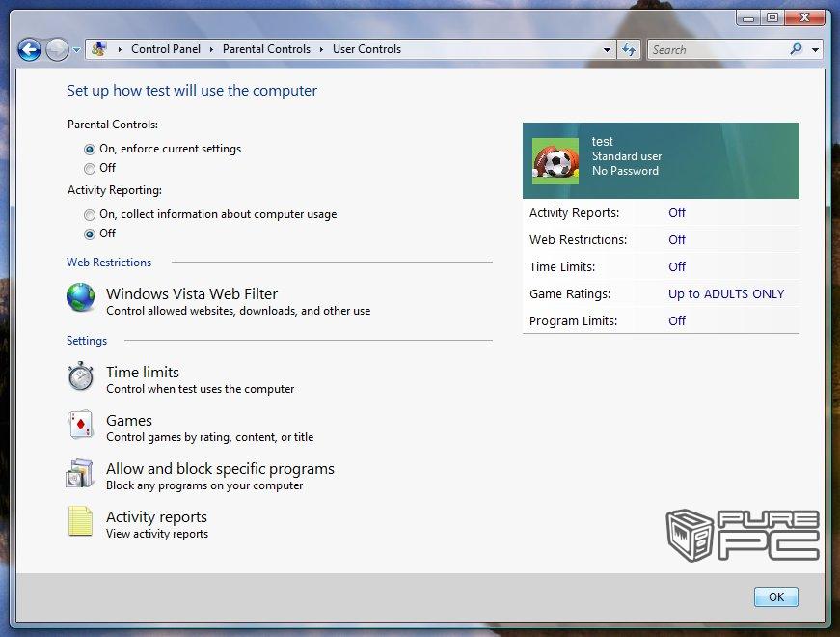Click into the Search box
Viewport: 840px width, 637px height.
717,50
